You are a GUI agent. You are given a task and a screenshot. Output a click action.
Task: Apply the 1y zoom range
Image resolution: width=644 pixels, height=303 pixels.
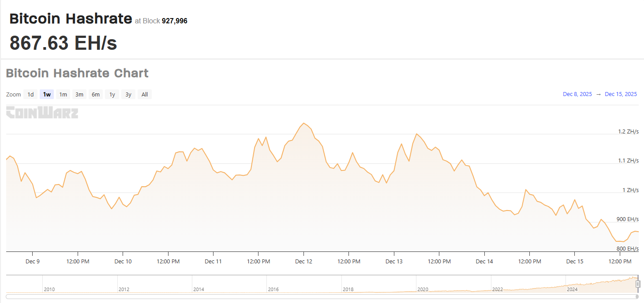tap(112, 94)
